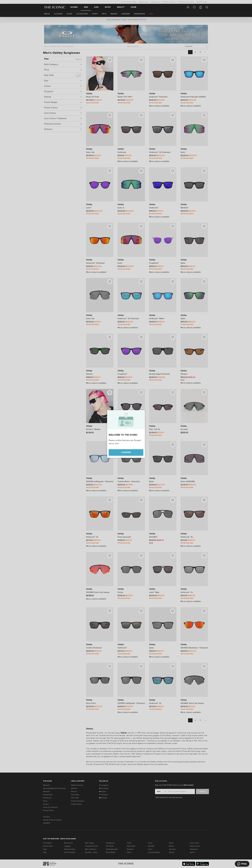This screenshot has height=868, width=252.
Task: Save Flak 2.0 XL to wishlist
Action: (x=173, y=393)
